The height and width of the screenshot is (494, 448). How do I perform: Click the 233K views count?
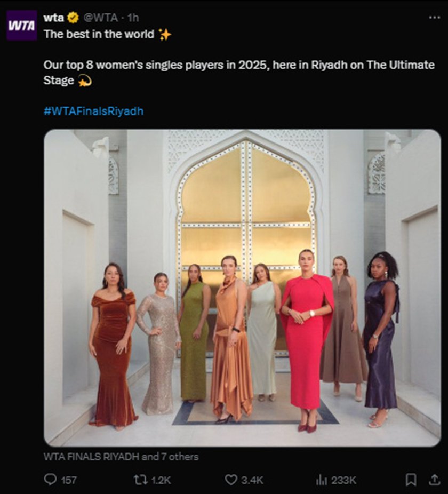click(x=344, y=480)
